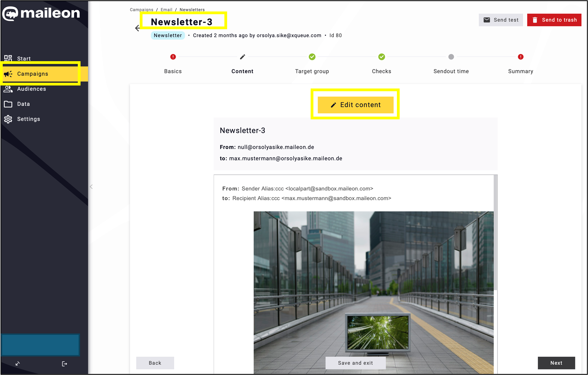588x375 pixels.
Task: Click the email preview vertical scrollbar
Action: (495, 232)
